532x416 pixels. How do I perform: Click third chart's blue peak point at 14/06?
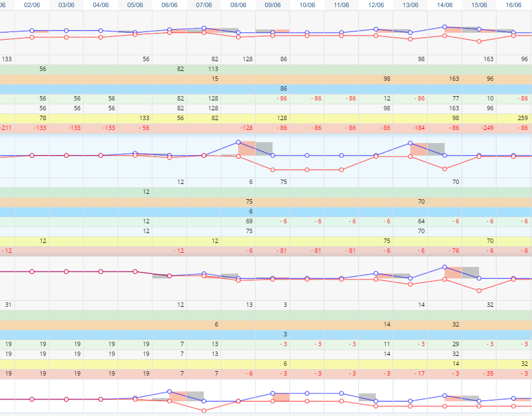tap(445, 267)
